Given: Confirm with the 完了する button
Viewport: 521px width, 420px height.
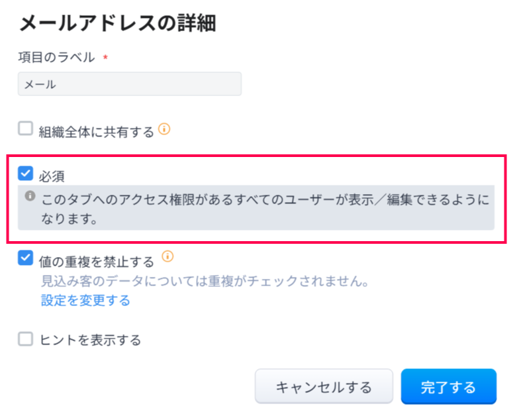Looking at the screenshot, I should pyautogui.click(x=448, y=386).
